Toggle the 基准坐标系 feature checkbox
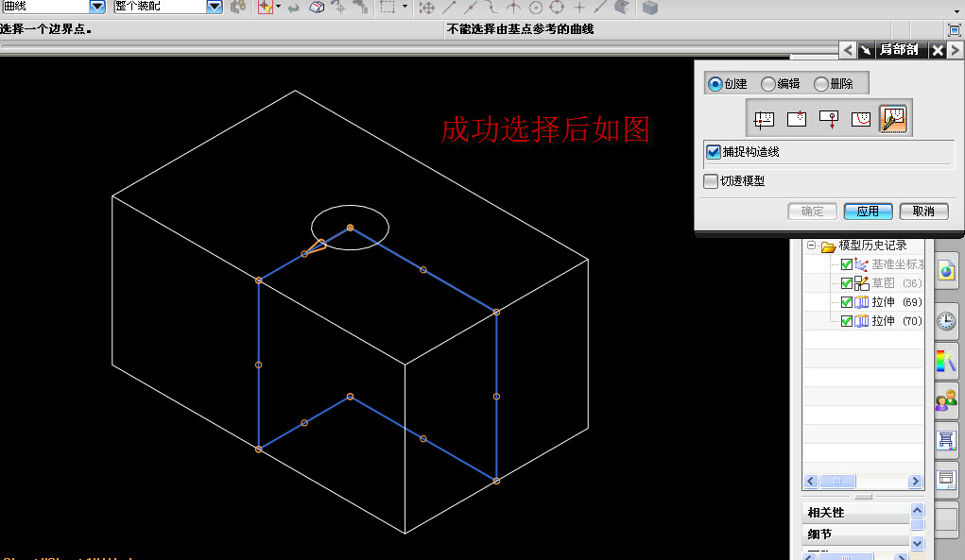The height and width of the screenshot is (560, 965). coord(847,264)
